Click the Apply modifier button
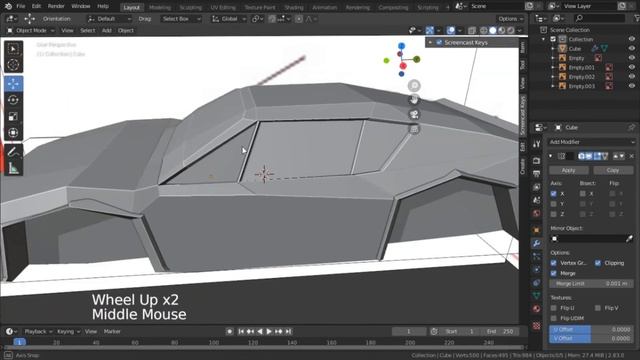Screen dimensions: 640x360 click(568, 170)
